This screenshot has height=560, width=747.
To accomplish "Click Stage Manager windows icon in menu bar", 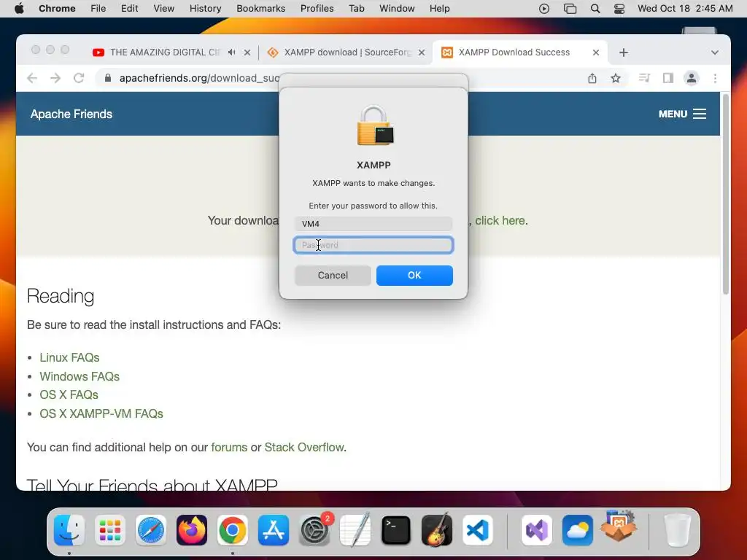I will [x=570, y=9].
